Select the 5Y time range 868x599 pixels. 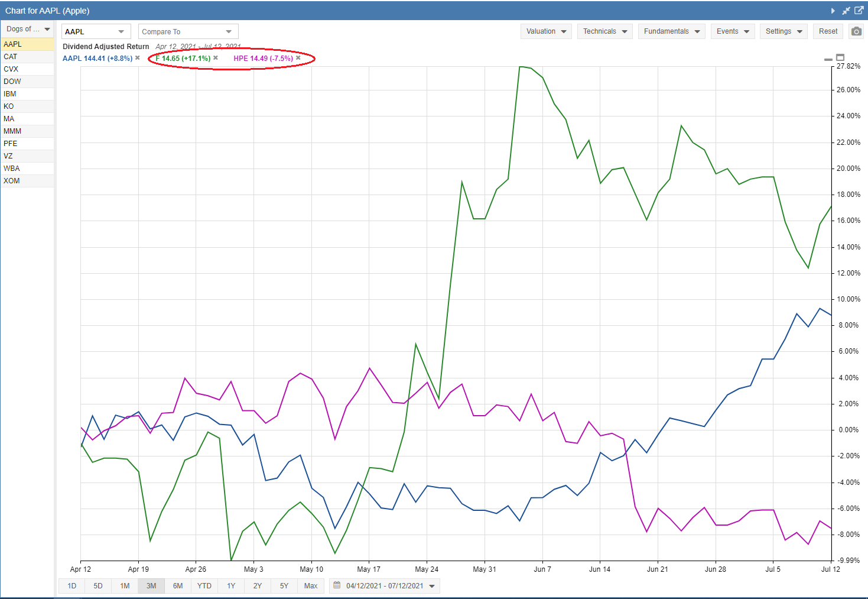284,586
